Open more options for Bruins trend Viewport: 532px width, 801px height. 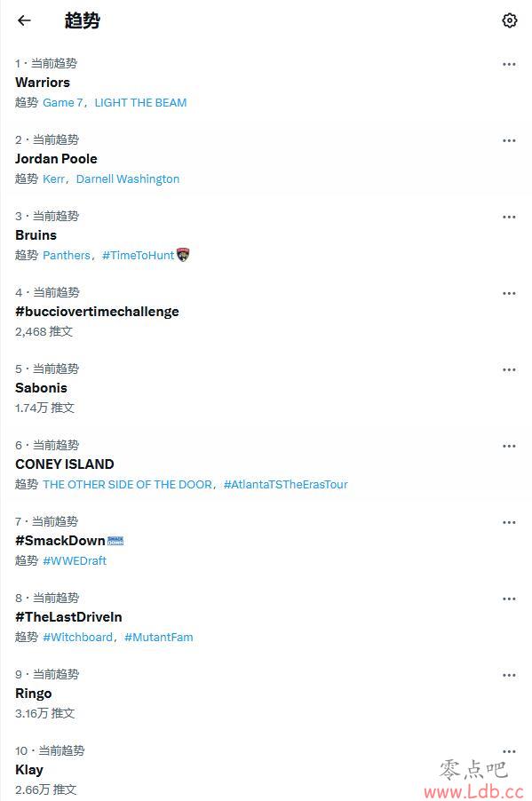(509, 217)
